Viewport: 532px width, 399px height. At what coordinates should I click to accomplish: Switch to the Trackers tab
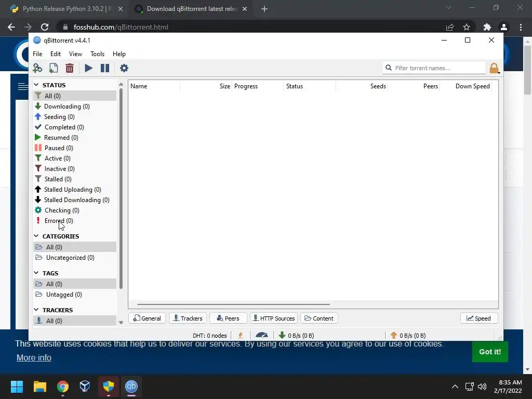tap(188, 318)
